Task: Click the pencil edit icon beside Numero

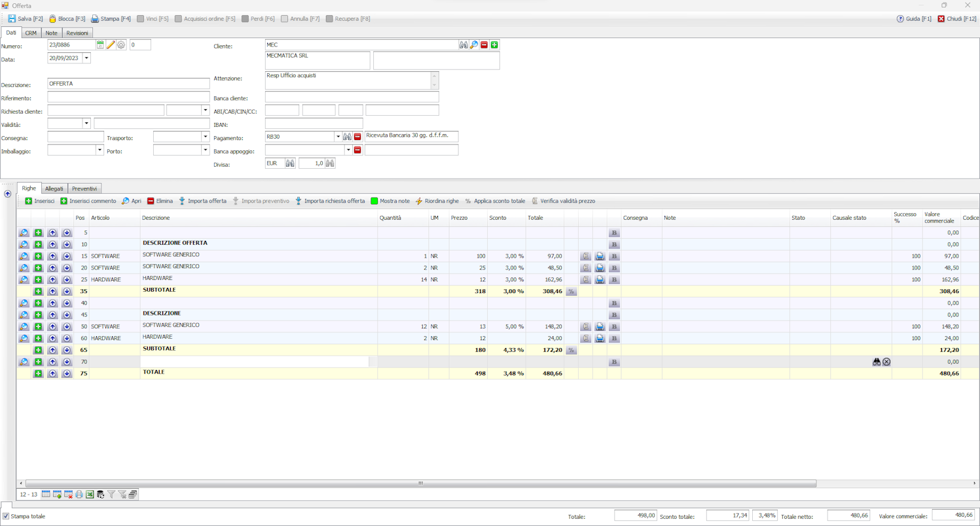Action: pos(111,45)
